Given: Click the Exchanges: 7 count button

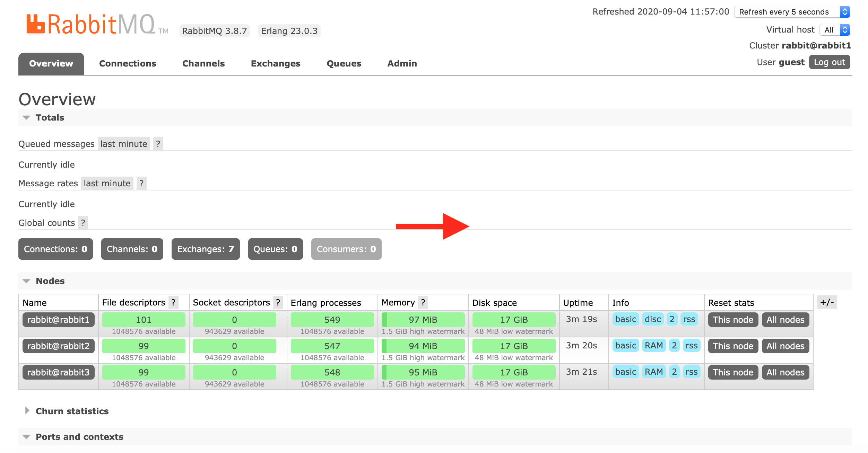Looking at the screenshot, I should 206,249.
